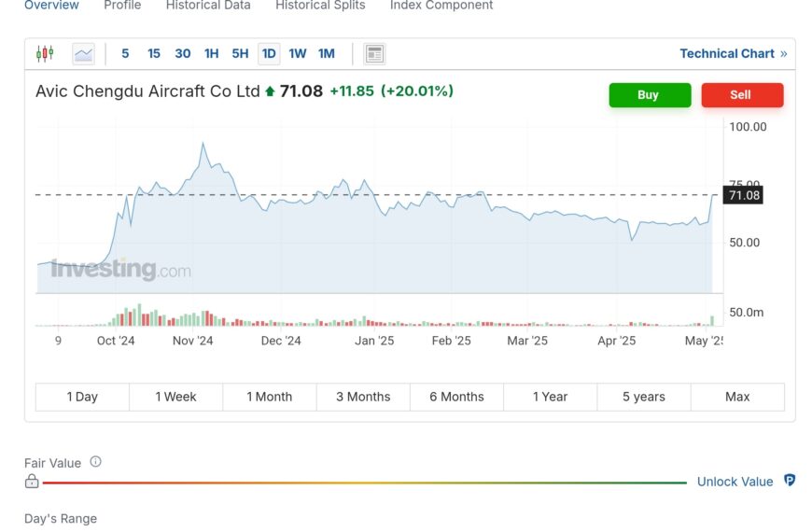Set chart range to 1 Week

tap(176, 397)
